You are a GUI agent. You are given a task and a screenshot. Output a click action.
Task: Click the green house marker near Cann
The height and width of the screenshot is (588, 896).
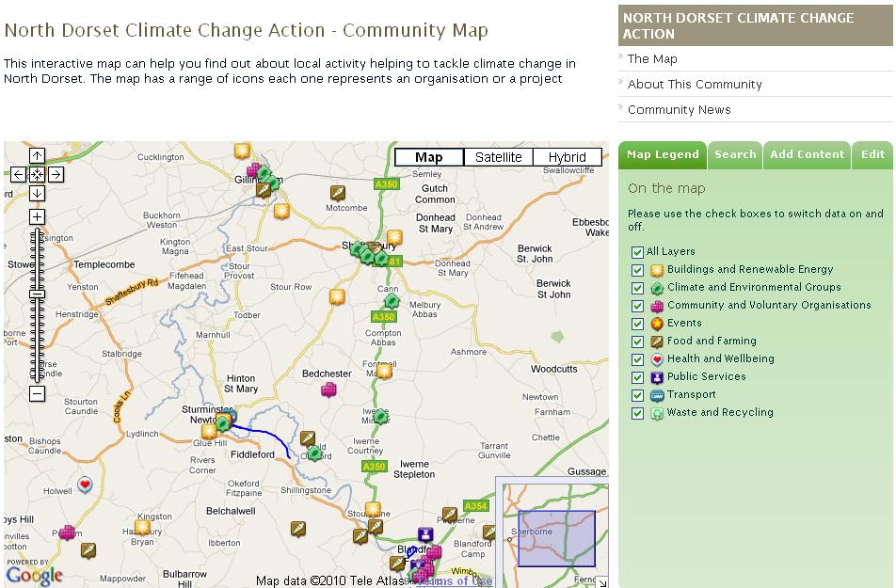(x=392, y=300)
